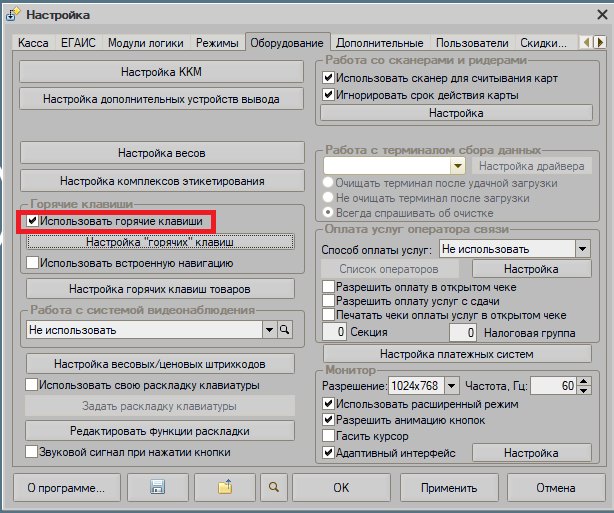Decrease Частота Гц value with down arrow

(x=584, y=390)
